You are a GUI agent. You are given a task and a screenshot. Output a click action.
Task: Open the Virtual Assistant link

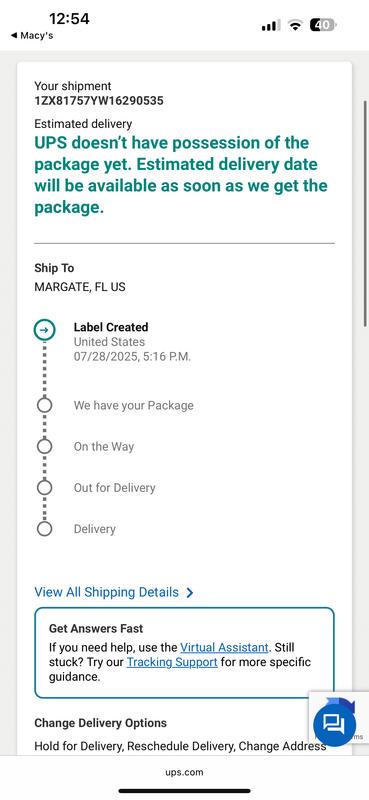224,647
